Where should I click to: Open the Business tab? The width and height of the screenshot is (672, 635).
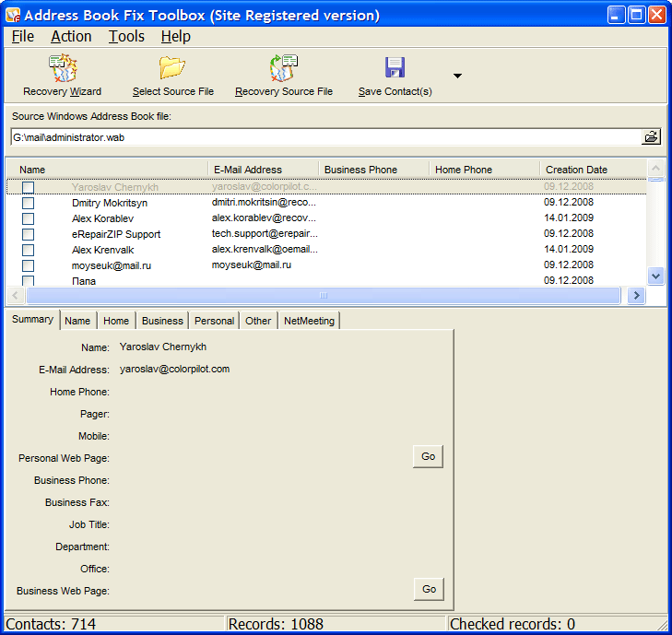click(162, 321)
